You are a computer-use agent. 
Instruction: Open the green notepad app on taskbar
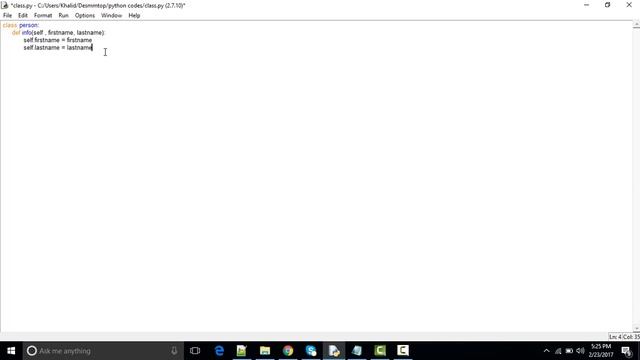point(242,351)
